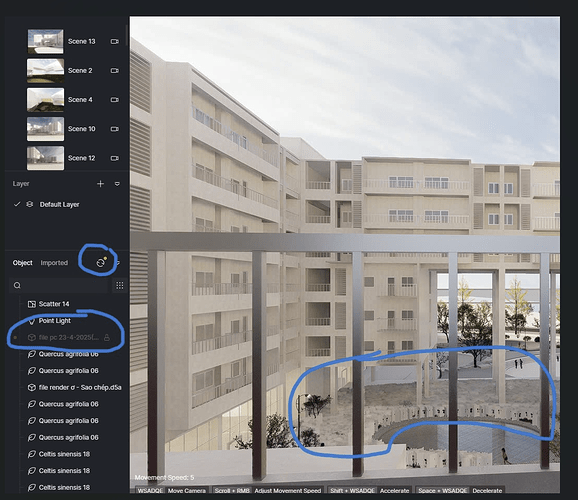578x500 pixels.
Task: Open the Object panel dropdown arrow
Action: tap(118, 263)
